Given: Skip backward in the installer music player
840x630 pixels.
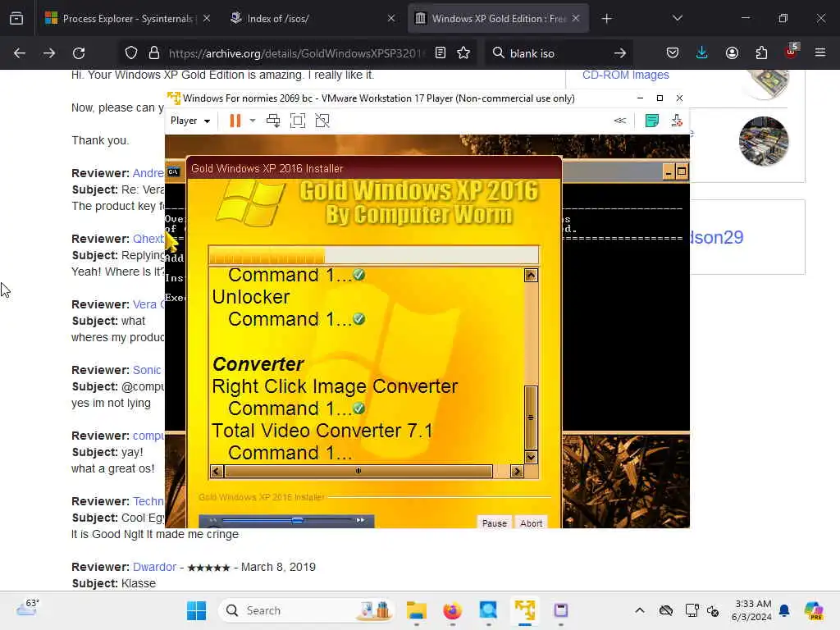Looking at the screenshot, I should click(212, 520).
